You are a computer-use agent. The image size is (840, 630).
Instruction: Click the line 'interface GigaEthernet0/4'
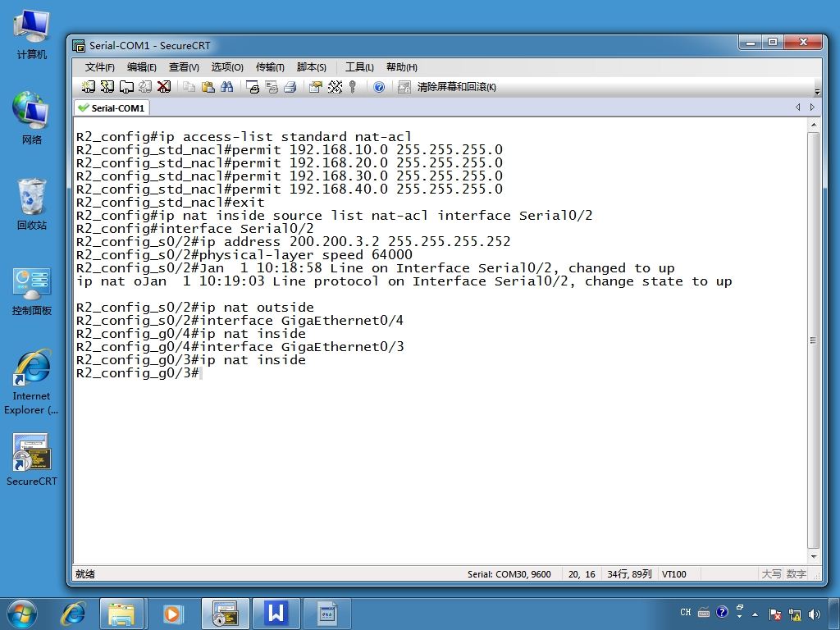click(x=240, y=321)
